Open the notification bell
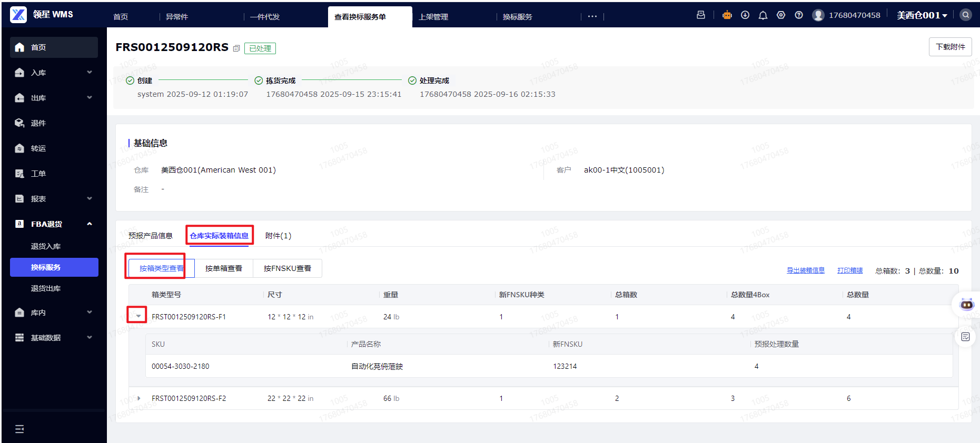Viewport: 980px width, 443px height. pos(763,15)
